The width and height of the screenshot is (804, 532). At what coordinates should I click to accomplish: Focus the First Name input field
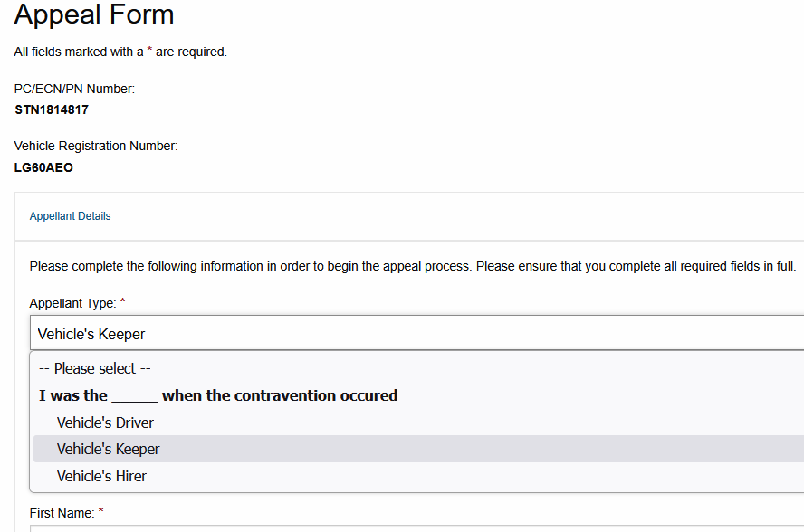click(x=416, y=527)
